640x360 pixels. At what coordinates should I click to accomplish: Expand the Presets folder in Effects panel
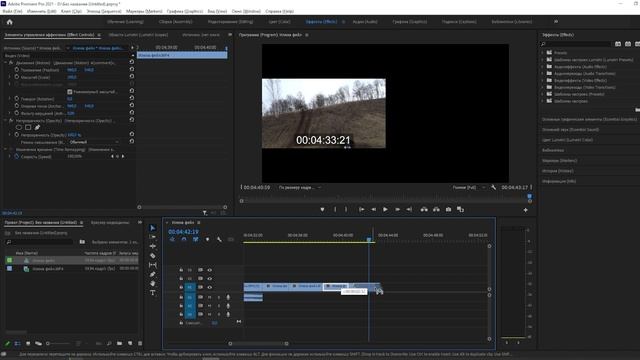543,53
